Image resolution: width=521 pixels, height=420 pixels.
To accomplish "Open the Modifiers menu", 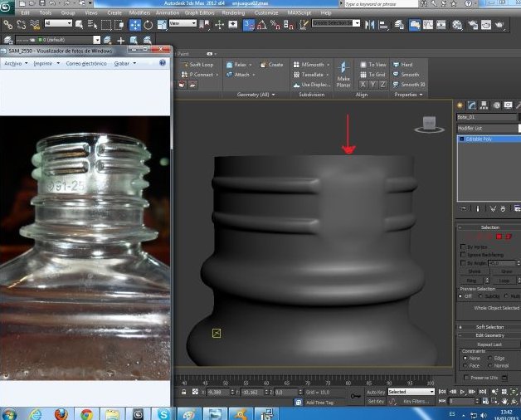I will tap(139, 12).
